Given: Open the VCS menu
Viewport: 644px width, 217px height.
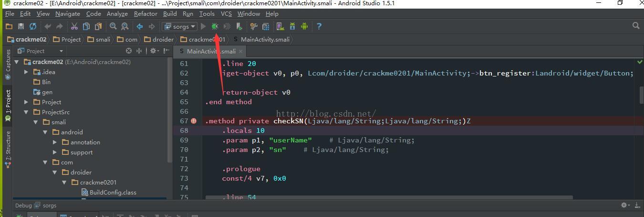Looking at the screenshot, I should [x=226, y=14].
